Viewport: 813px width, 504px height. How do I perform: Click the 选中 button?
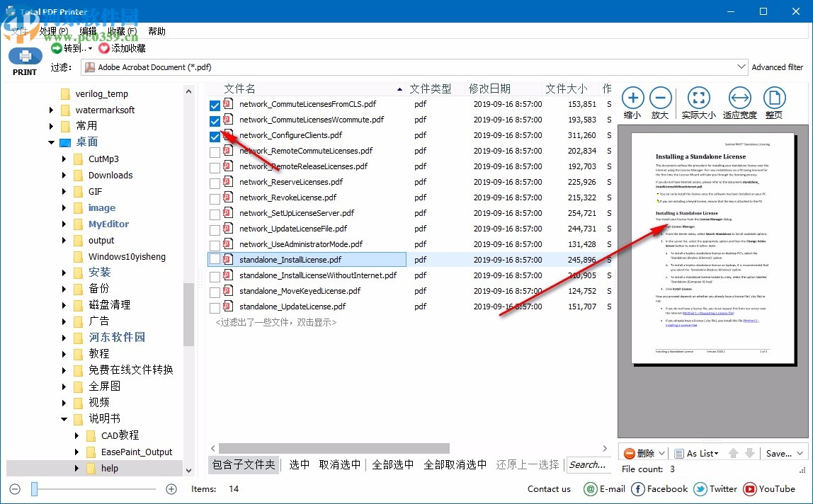pos(299,464)
